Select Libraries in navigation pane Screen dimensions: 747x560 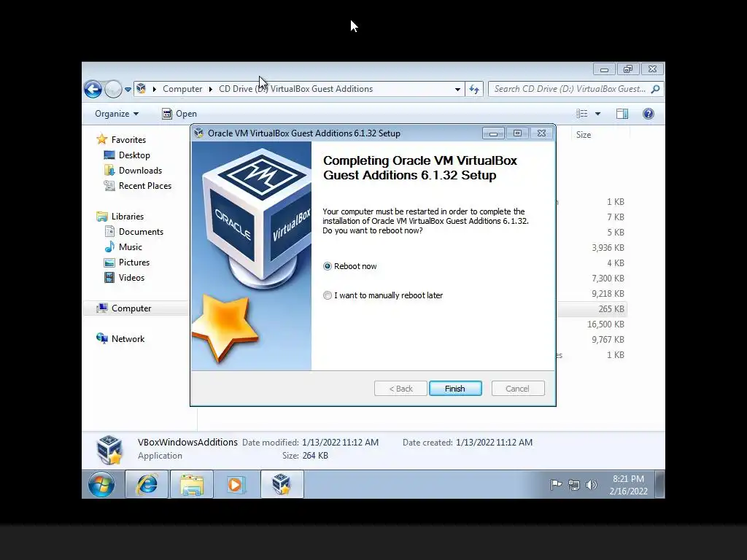127,216
